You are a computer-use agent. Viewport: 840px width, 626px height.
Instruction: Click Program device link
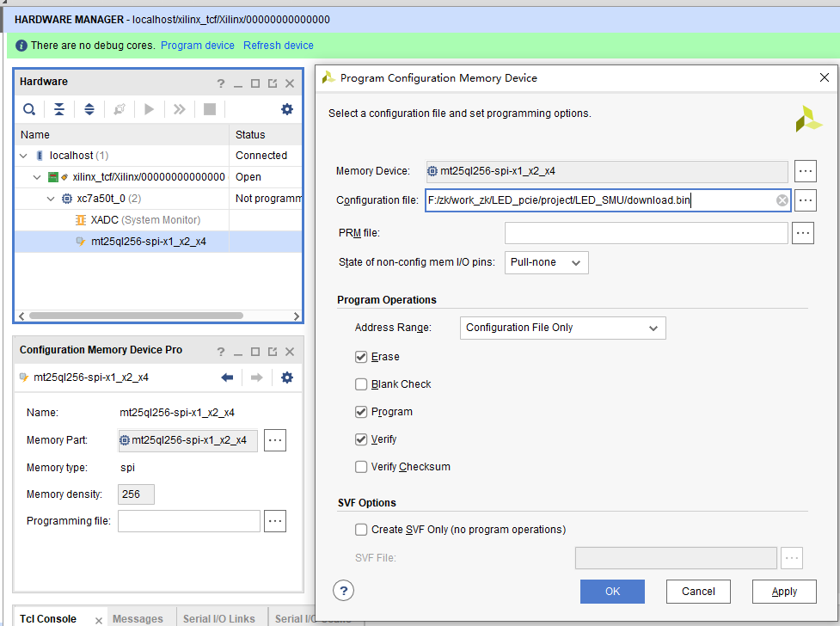(198, 46)
